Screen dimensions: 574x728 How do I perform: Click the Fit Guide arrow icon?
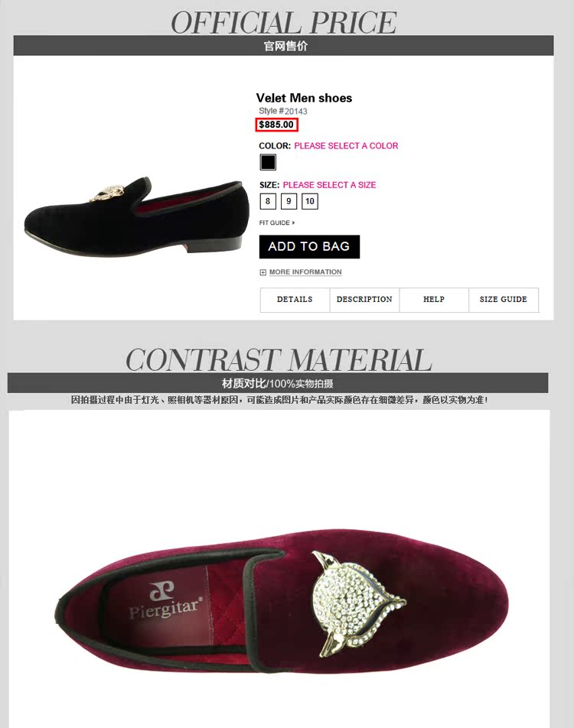[293, 223]
